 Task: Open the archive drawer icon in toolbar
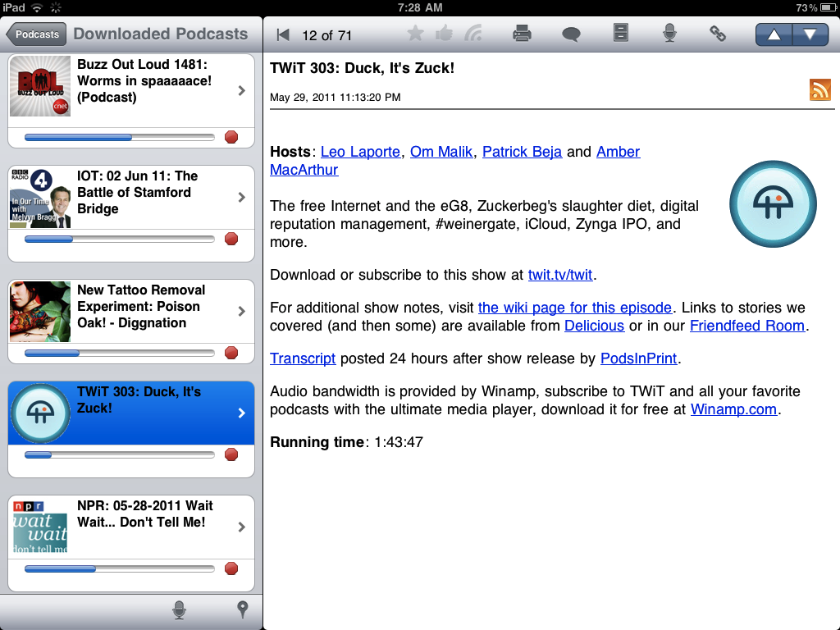pyautogui.click(x=620, y=33)
